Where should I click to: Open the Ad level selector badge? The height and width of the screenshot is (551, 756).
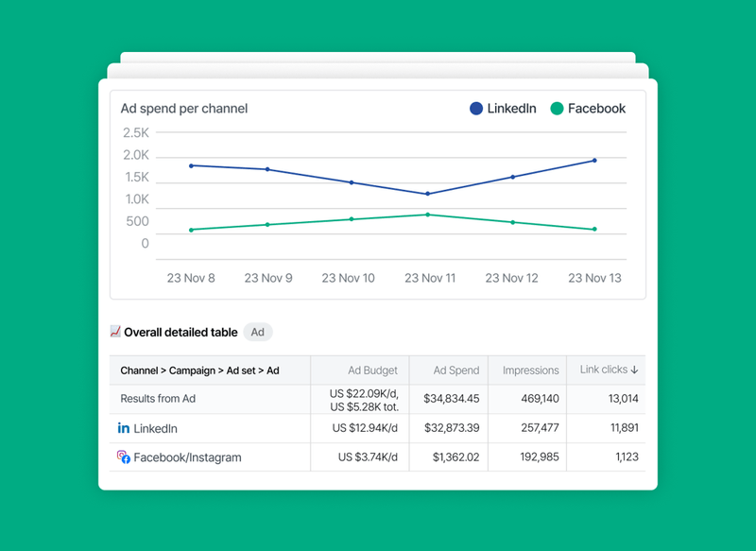tap(257, 332)
